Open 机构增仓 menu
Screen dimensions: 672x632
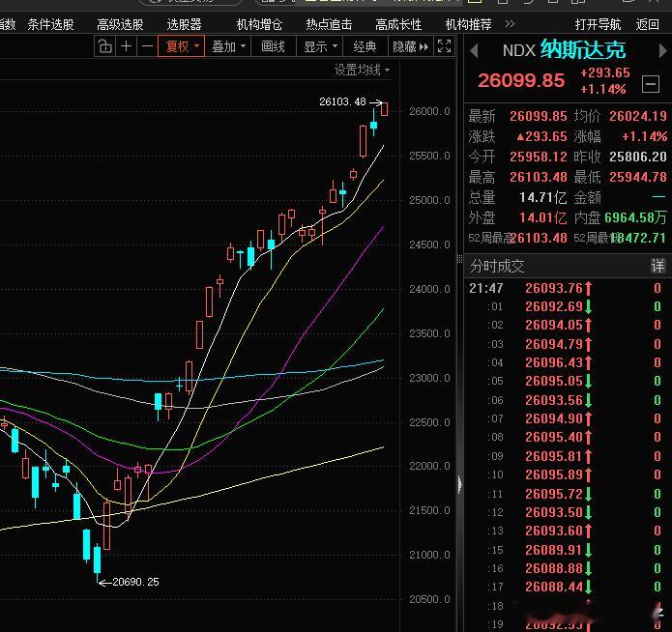click(x=259, y=24)
